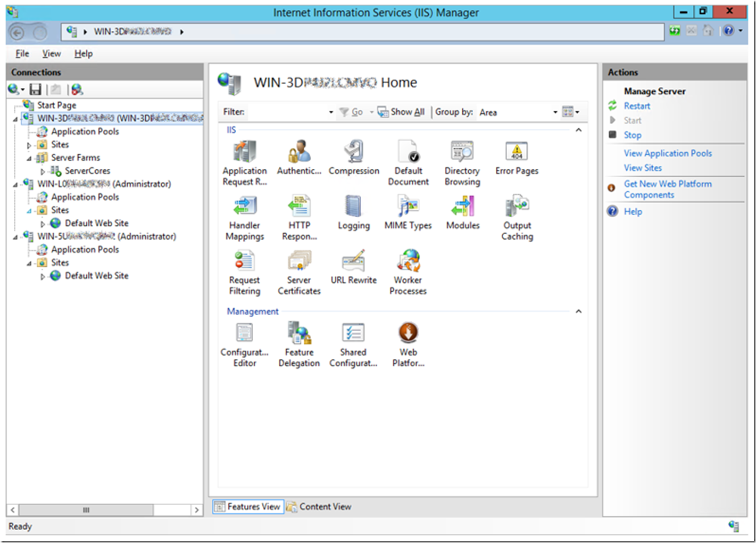
Task: Collapse the Management section group
Action: click(x=578, y=311)
